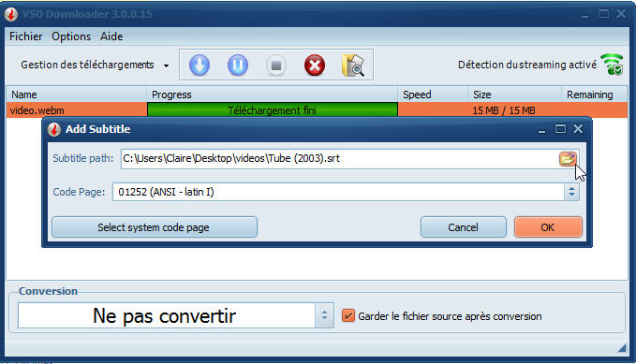Expand Gestion des téléchargements dropdown arrow
The image size is (636, 364).
point(167,66)
